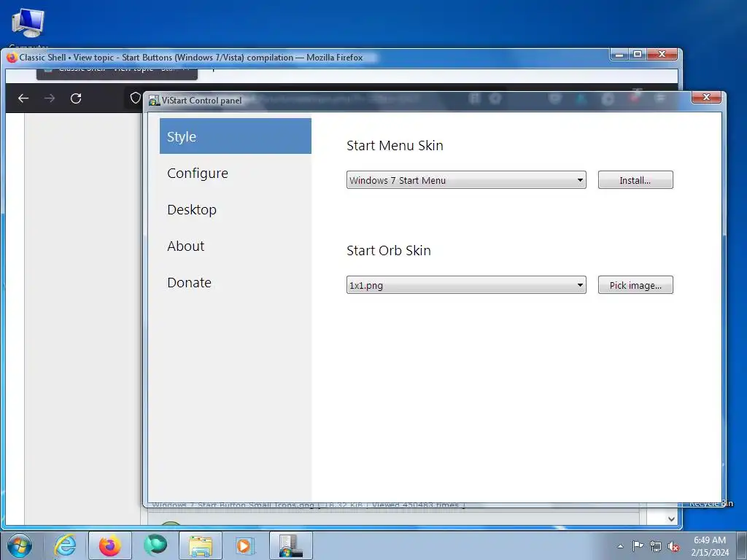Click the Show desktop button
The width and height of the screenshot is (747, 560).
pos(742,546)
